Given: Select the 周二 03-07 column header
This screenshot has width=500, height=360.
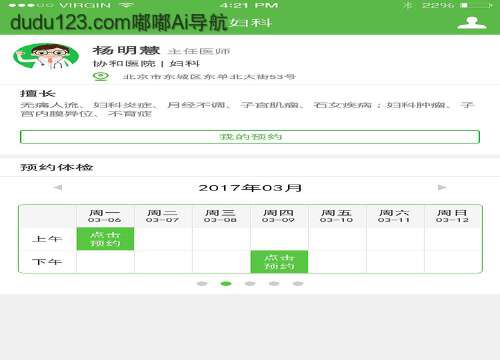Looking at the screenshot, I should 163,216.
